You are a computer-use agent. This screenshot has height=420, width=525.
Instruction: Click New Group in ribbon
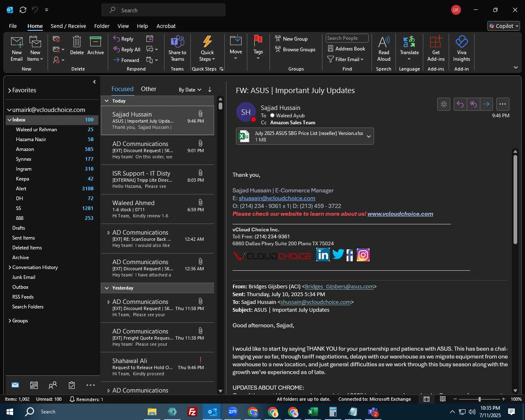tap(291, 39)
